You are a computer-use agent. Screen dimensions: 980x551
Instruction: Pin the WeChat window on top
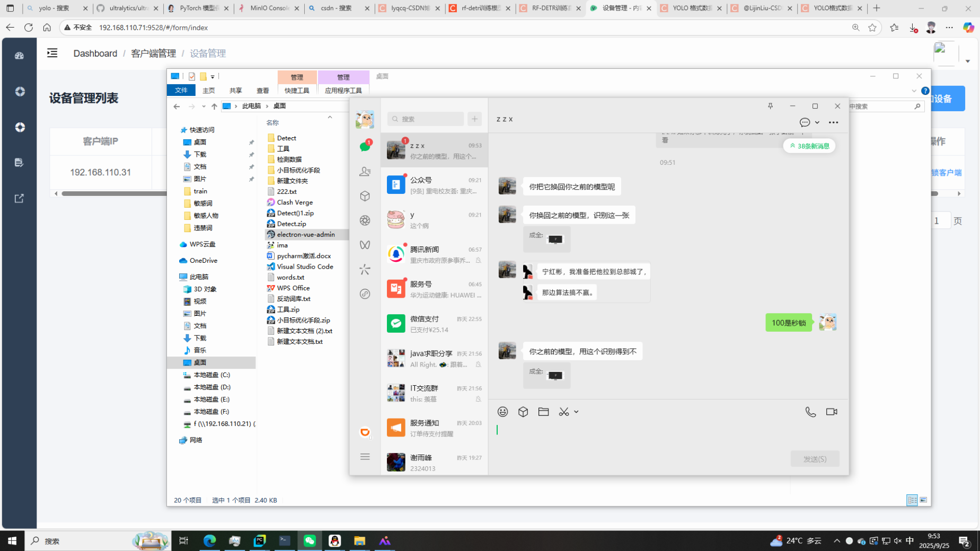pyautogui.click(x=770, y=106)
